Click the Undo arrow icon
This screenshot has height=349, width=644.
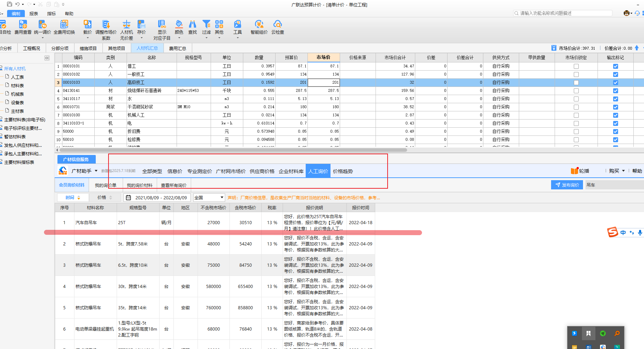pos(17,4)
